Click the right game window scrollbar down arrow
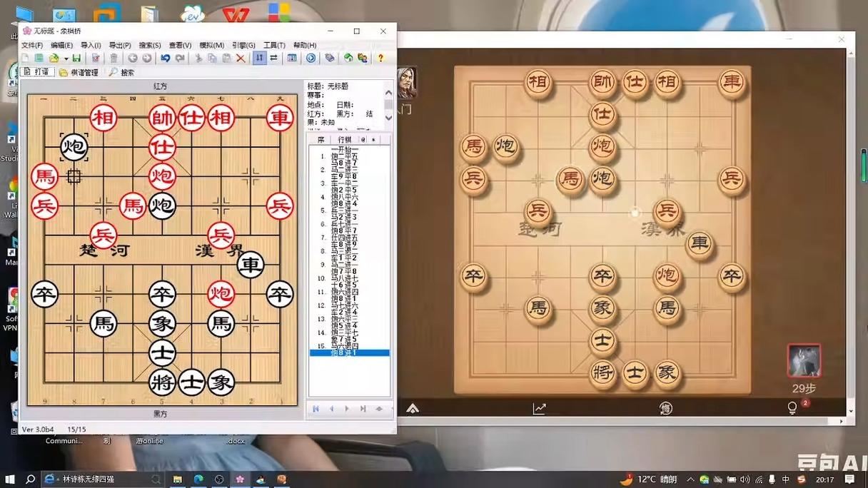The height and width of the screenshot is (488, 868). 849,412
